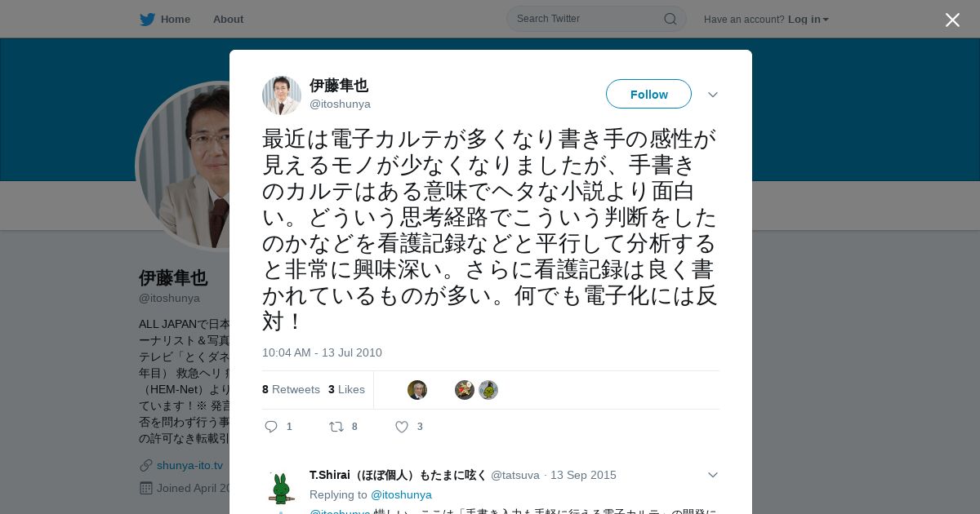Click the retweet arrows icon
Screen dimensions: 980x514
point(336,426)
